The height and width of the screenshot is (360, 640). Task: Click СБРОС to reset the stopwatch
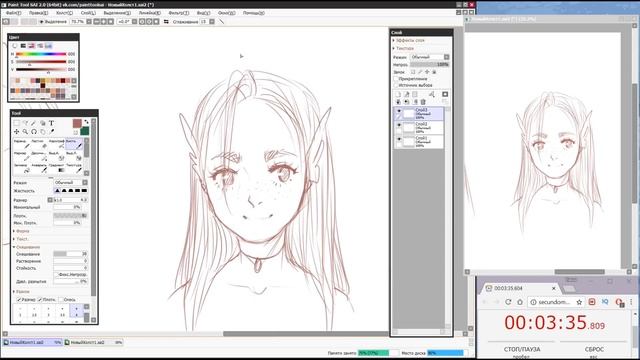pyautogui.click(x=594, y=349)
